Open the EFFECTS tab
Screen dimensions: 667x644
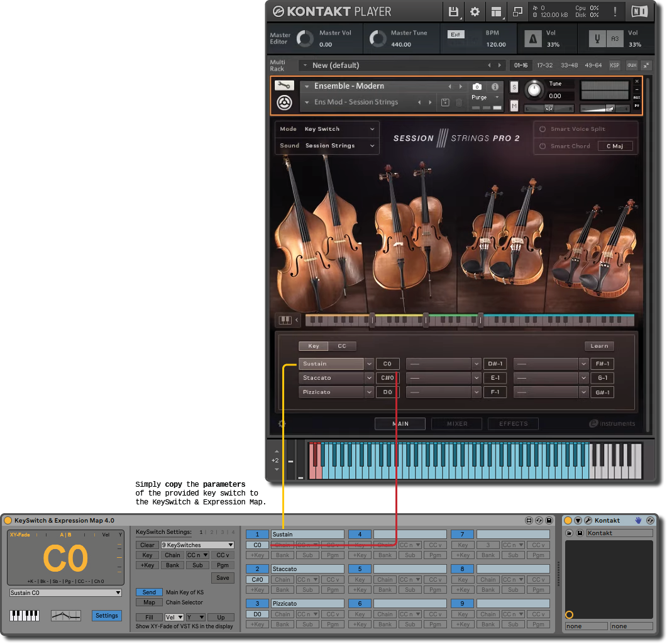[x=514, y=424]
